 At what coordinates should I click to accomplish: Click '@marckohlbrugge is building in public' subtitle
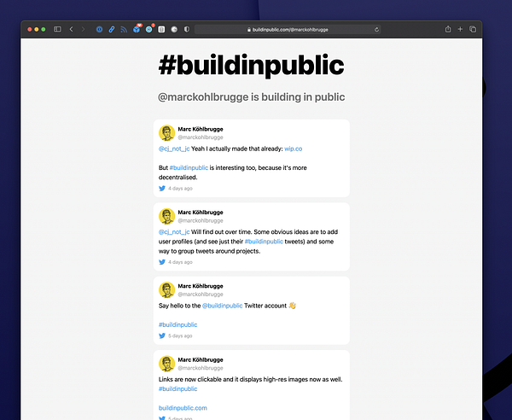252,97
